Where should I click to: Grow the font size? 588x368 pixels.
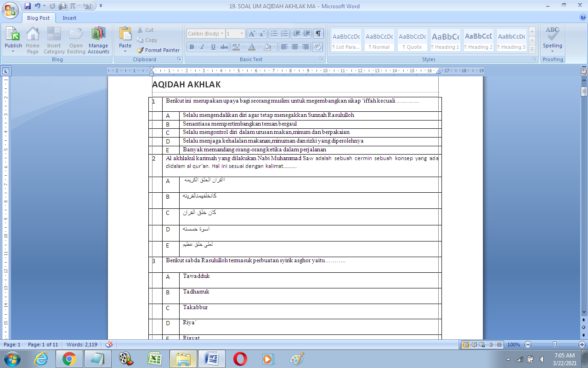252,34
